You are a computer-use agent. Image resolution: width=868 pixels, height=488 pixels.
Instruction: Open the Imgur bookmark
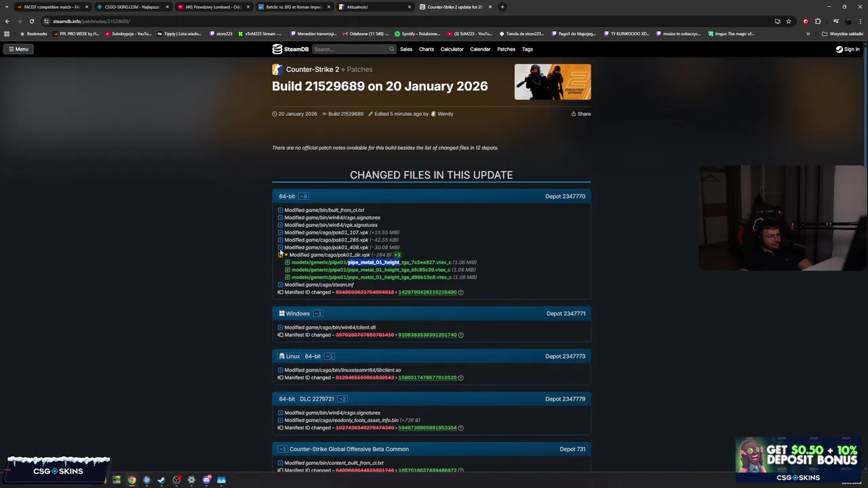click(x=731, y=34)
